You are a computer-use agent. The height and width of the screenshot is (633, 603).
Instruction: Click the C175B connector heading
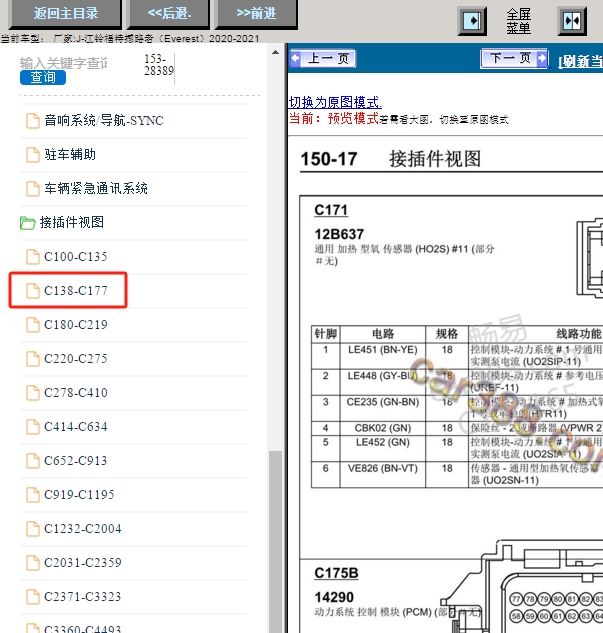pos(336,573)
